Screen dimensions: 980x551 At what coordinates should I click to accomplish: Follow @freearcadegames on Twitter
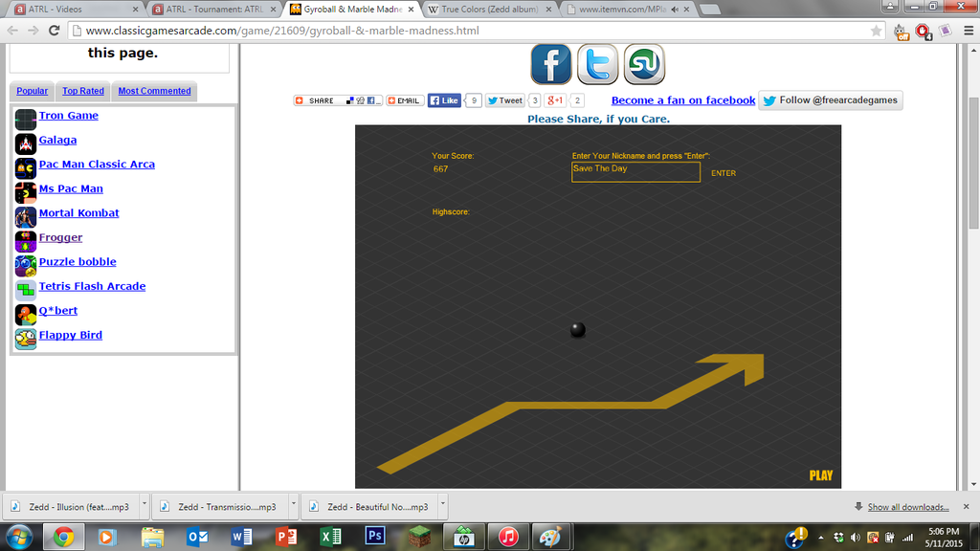coord(830,100)
